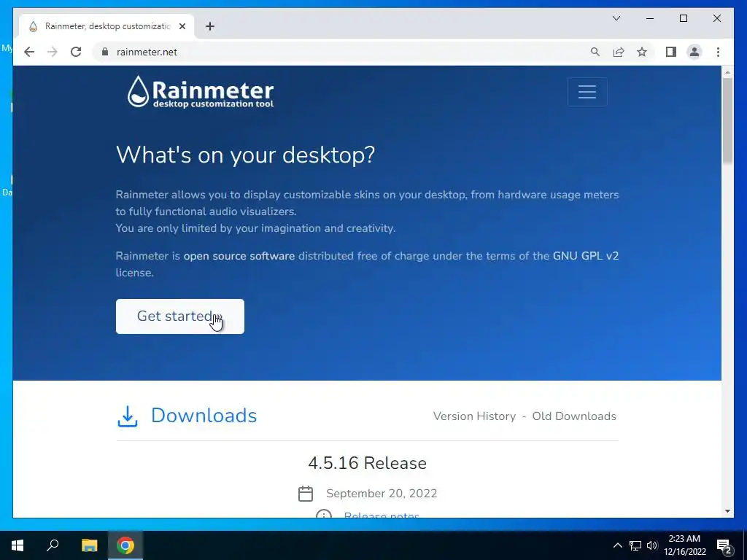The width and height of the screenshot is (747, 560).
Task: Open the notification center icon
Action: click(724, 545)
